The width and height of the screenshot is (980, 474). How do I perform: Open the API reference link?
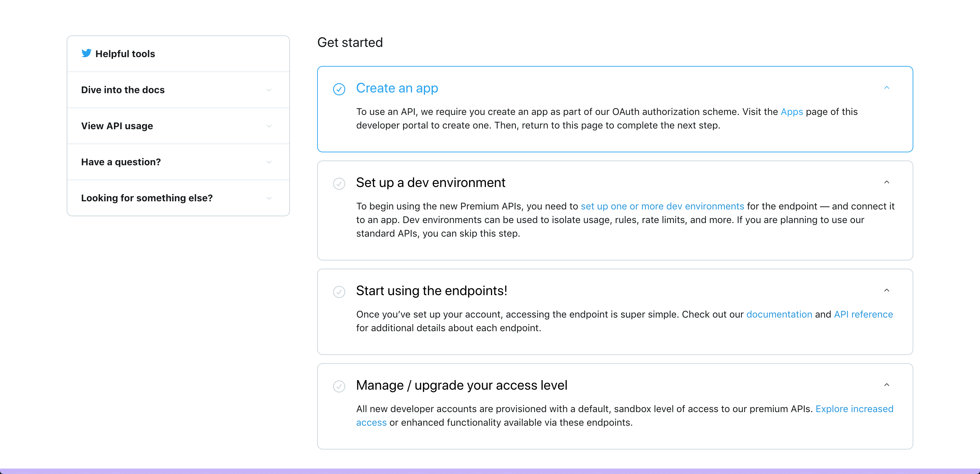[x=863, y=314]
